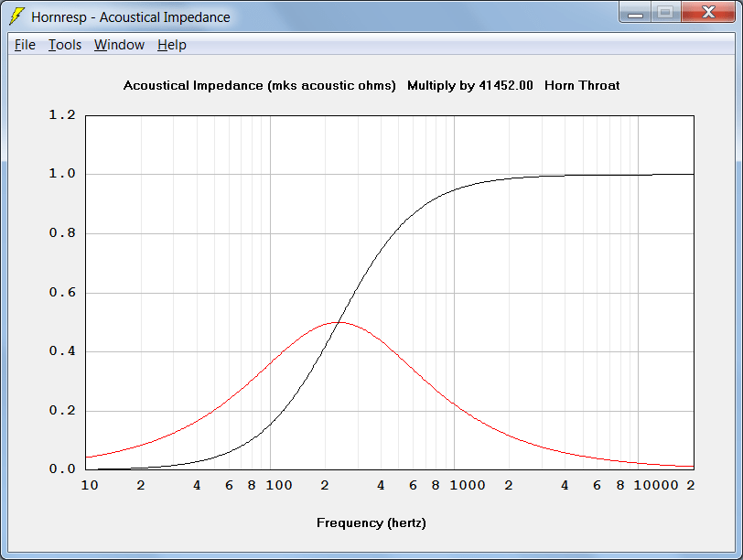
Task: Open the File menu
Action: tap(25, 45)
